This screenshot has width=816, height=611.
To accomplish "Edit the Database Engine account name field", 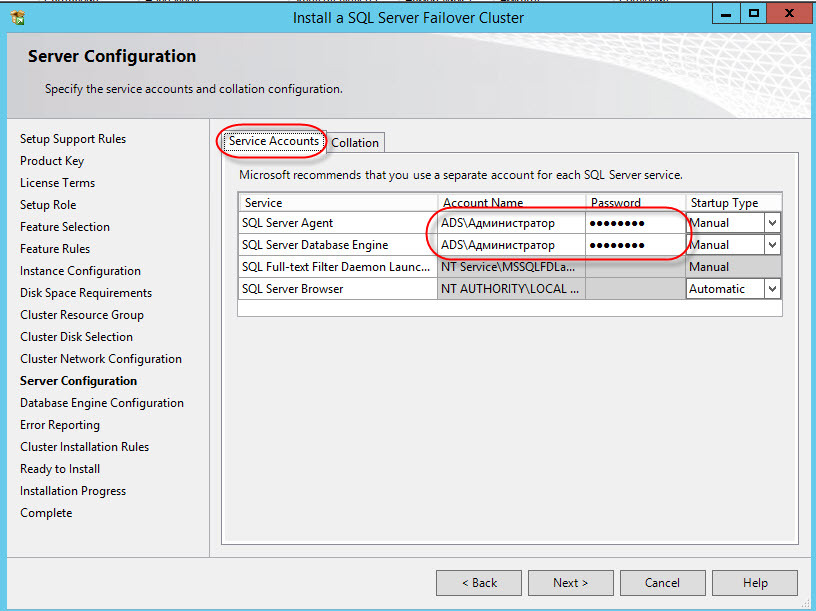I will pos(510,245).
